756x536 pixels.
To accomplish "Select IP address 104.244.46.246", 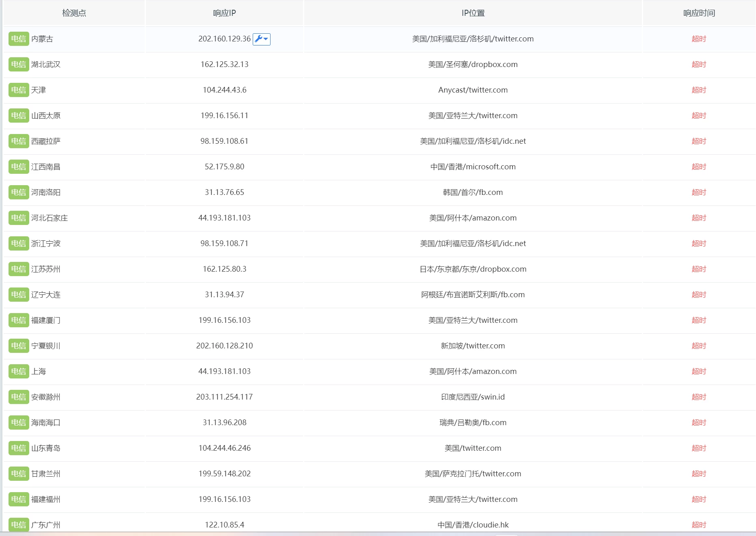I will pyautogui.click(x=224, y=448).
